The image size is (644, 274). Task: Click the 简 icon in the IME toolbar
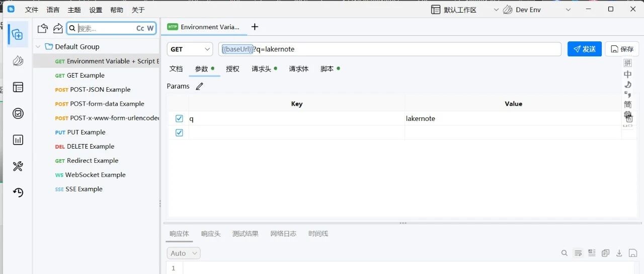pos(627,104)
